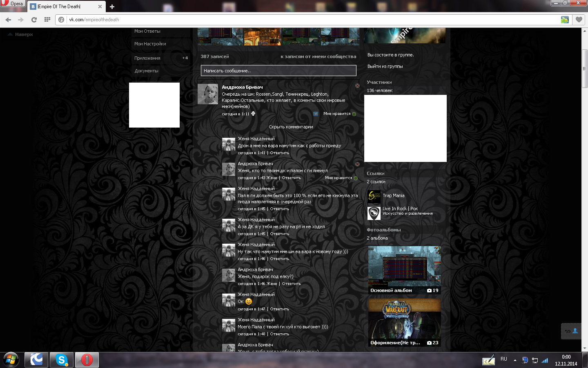Screen dimensions: 588x368
Task: Reply to the 'А за ДК я у тебя' comment
Action: (279, 234)
